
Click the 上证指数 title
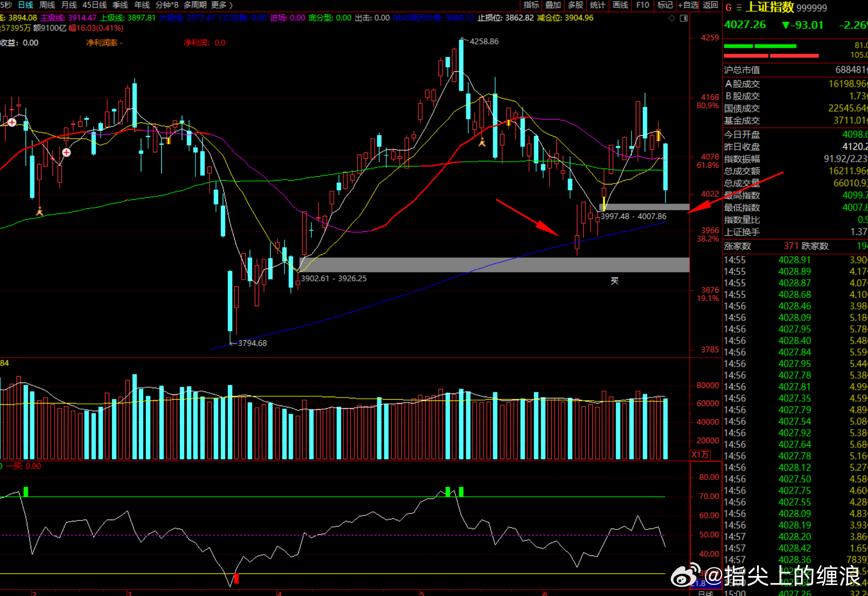pos(770,7)
